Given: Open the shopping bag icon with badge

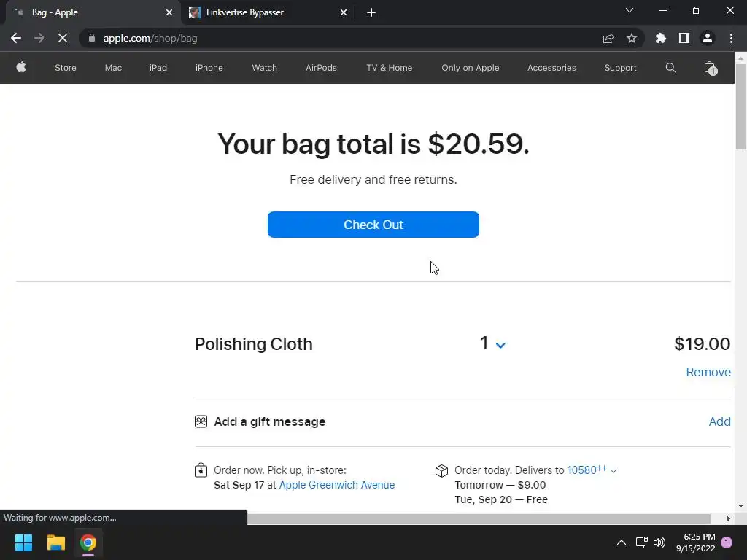Looking at the screenshot, I should click(x=711, y=68).
